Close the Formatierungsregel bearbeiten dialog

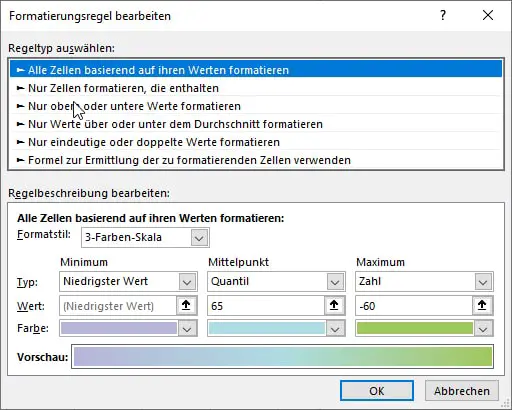coord(488,15)
